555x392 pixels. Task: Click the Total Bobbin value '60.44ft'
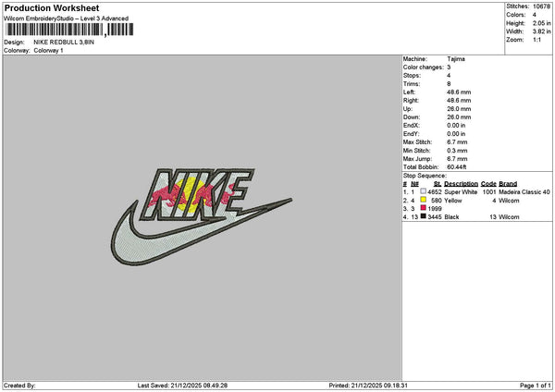457,167
